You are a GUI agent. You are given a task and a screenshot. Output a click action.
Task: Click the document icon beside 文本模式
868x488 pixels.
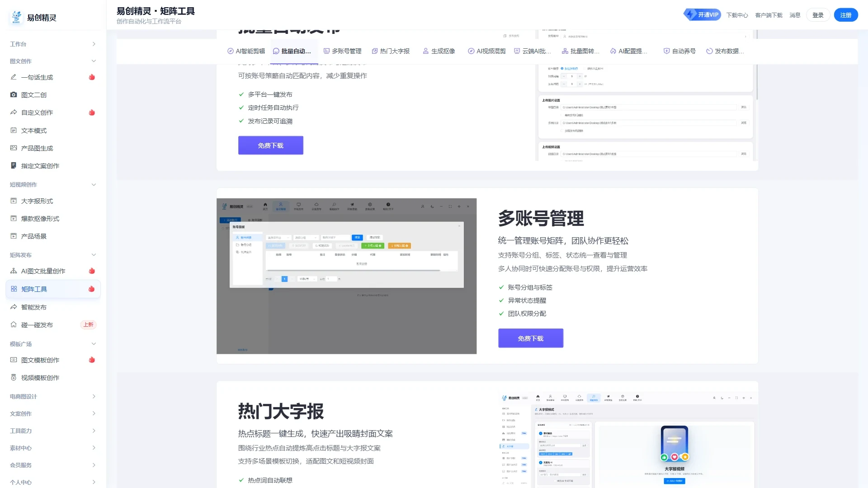click(x=14, y=131)
